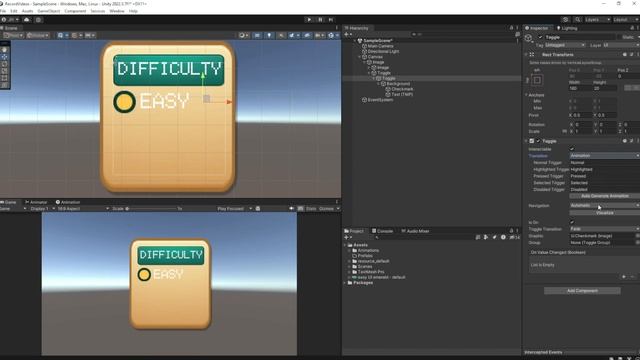640x360 pixels.
Task: Open the cloud services icon
Action: point(27,20)
